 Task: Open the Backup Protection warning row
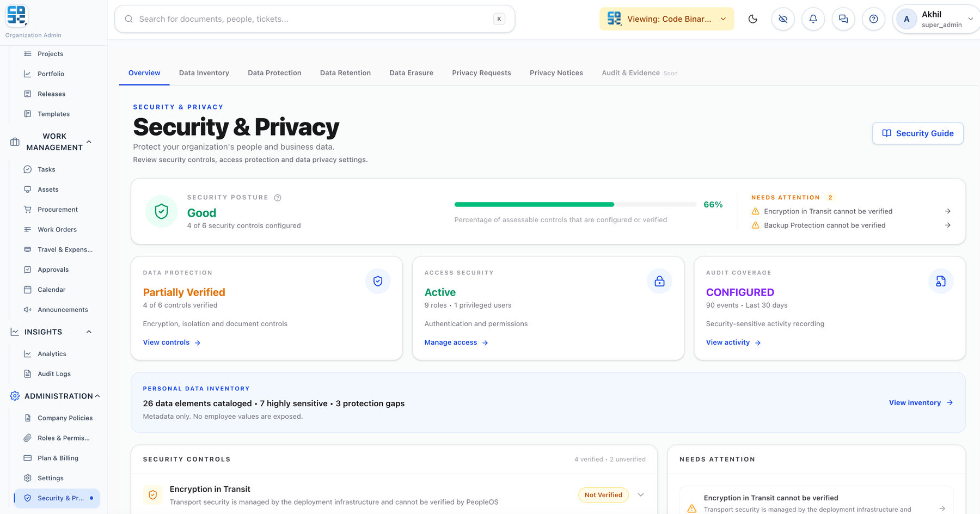point(851,225)
